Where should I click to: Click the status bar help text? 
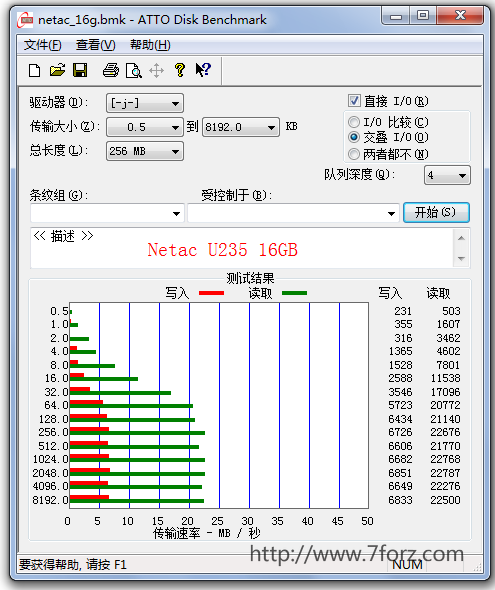[x=73, y=565]
